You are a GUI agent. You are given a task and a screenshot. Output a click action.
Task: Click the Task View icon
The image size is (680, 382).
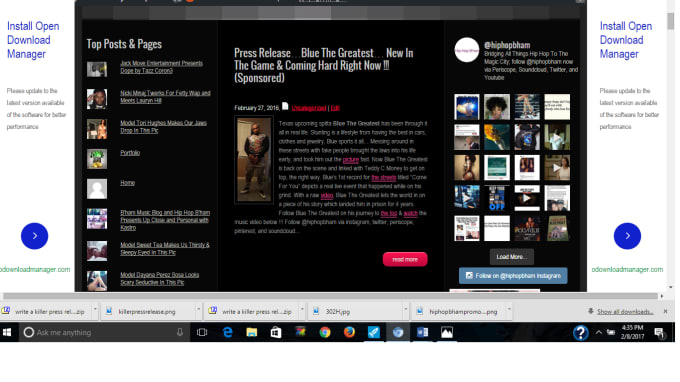pyautogui.click(x=202, y=333)
